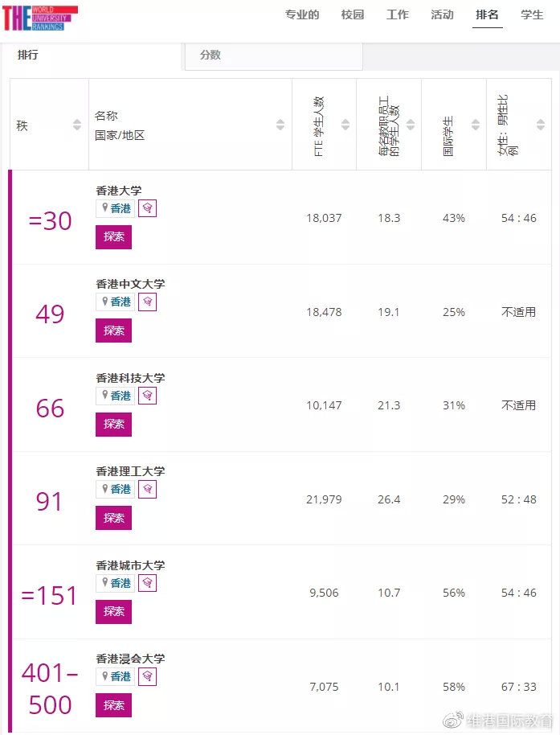560x735 pixels.
Task: Open the 排名 navigation menu item
Action: point(487,15)
